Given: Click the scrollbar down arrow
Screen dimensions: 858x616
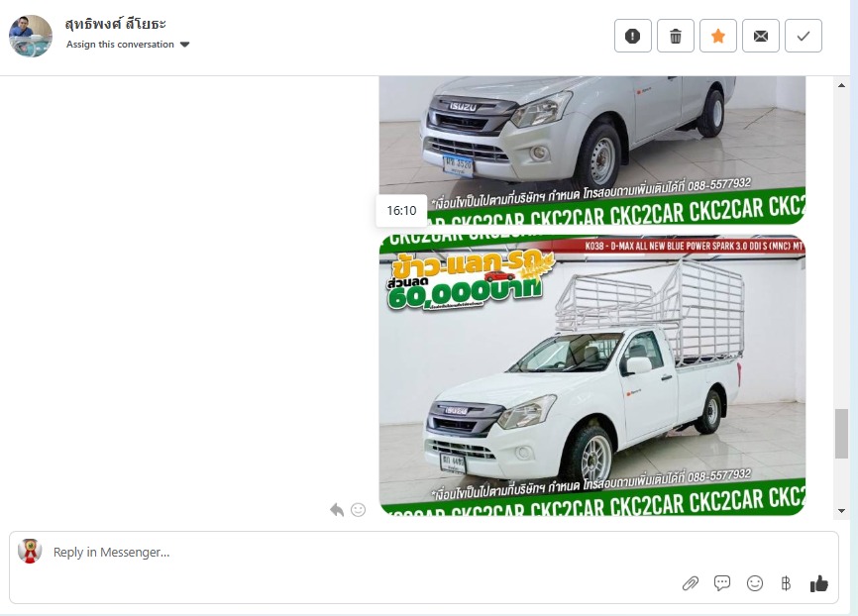Looking at the screenshot, I should click(x=841, y=511).
